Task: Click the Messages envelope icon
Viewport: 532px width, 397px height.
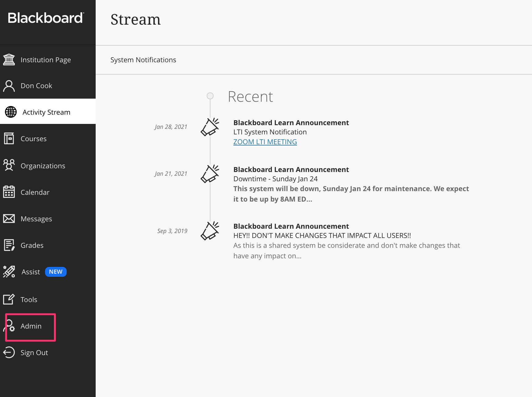Action: coord(9,219)
